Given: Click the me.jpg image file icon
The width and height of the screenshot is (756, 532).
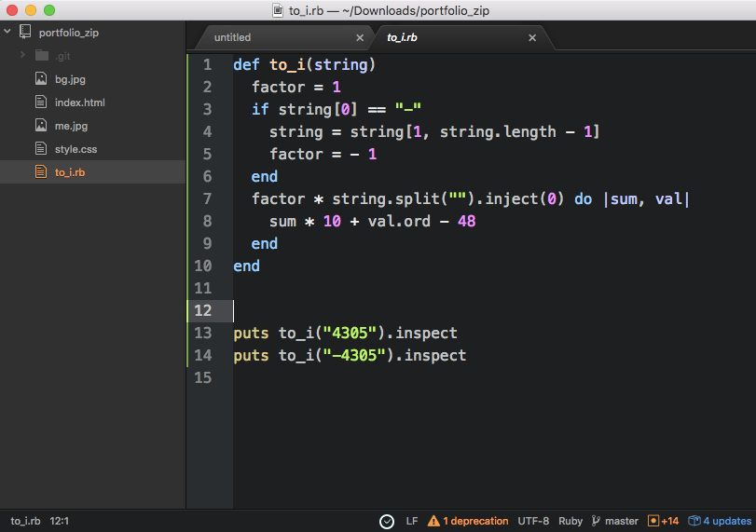Looking at the screenshot, I should click(41, 125).
